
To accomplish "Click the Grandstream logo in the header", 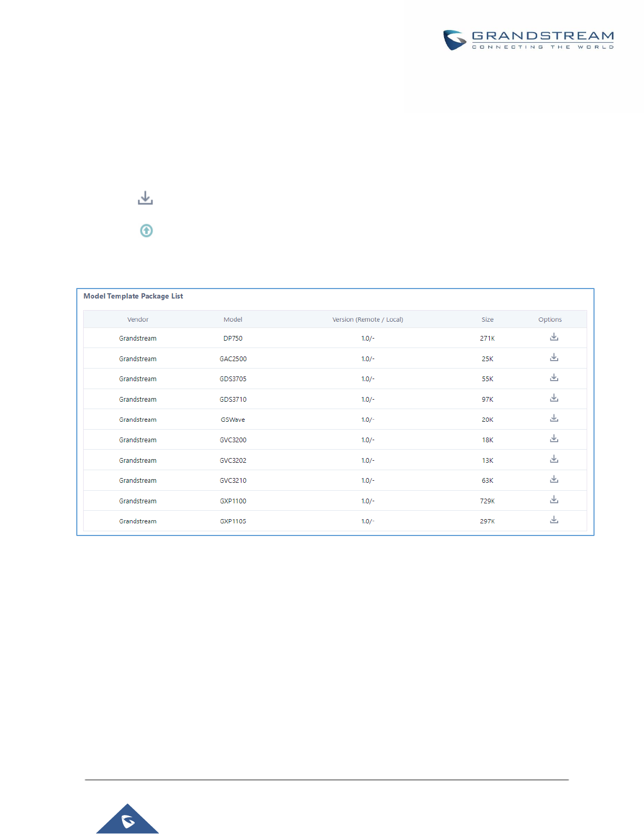I will coord(528,40).
